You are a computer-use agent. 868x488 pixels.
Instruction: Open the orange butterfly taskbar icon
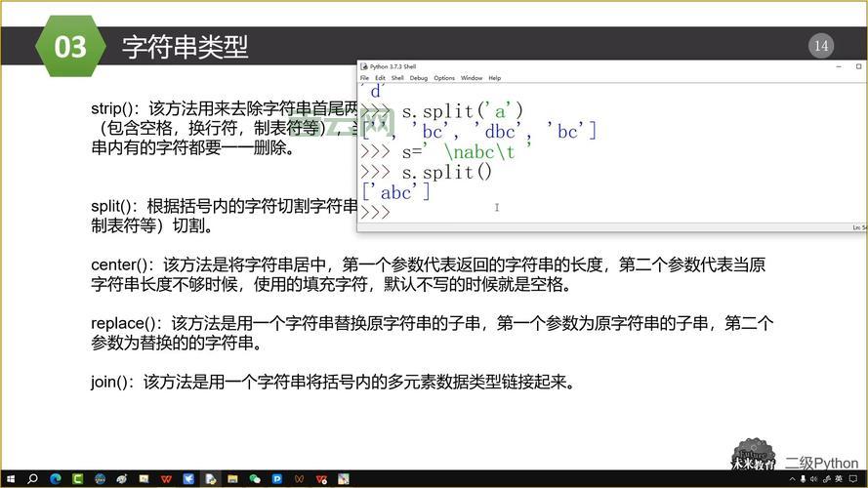(299, 478)
